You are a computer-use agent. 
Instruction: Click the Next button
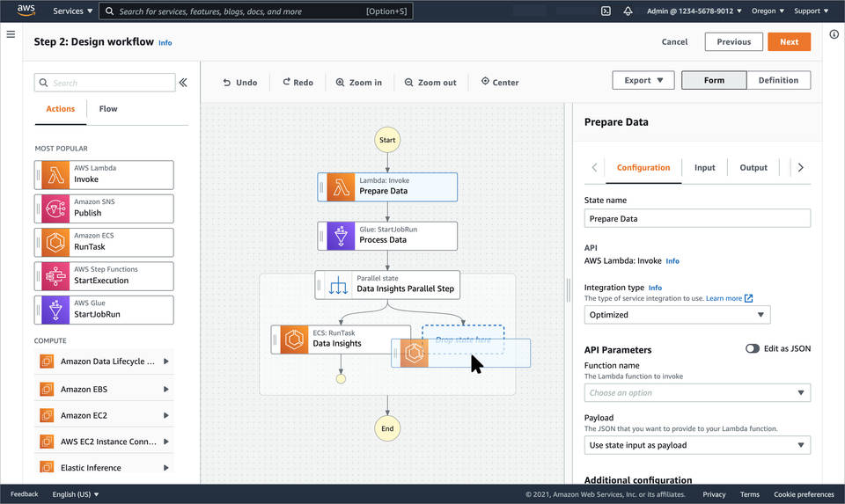tap(789, 41)
